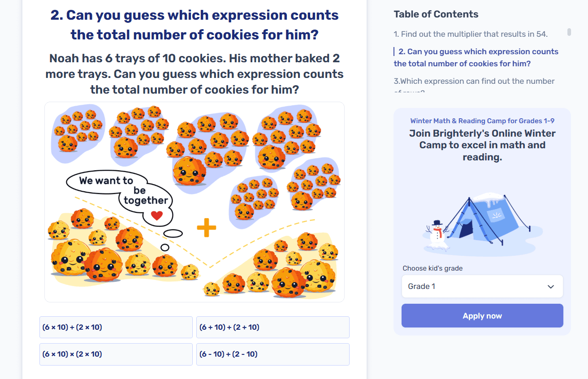Select answer option (6 + 10) + (2 + 10)
Viewport: 588px width, 379px height.
point(272,327)
